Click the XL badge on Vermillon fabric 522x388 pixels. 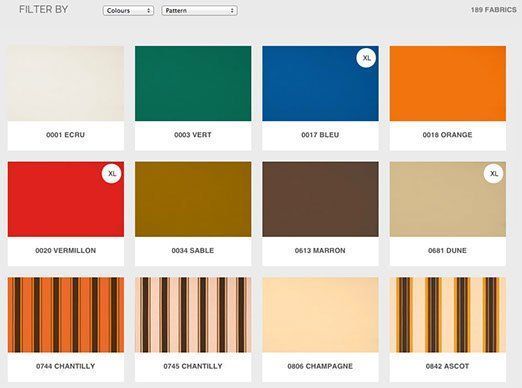click(x=112, y=174)
